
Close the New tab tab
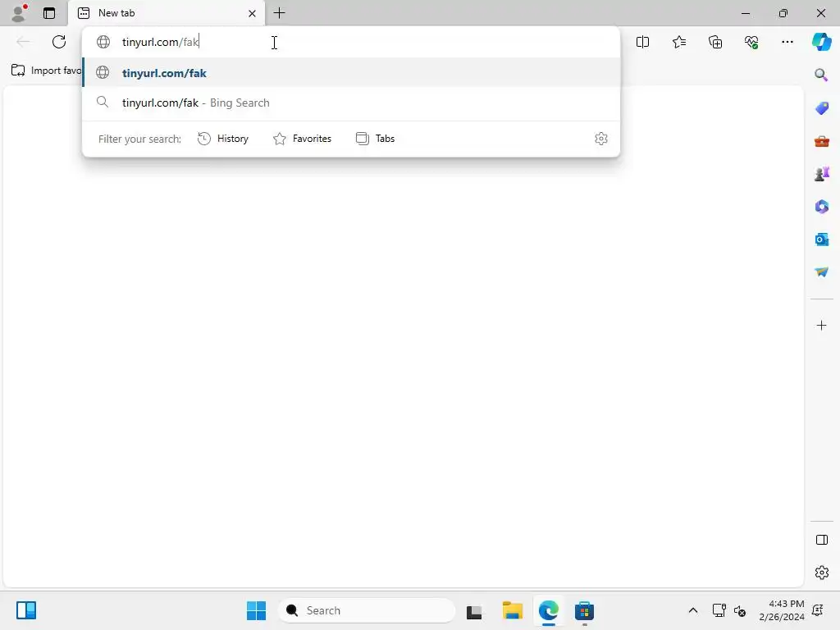252,13
